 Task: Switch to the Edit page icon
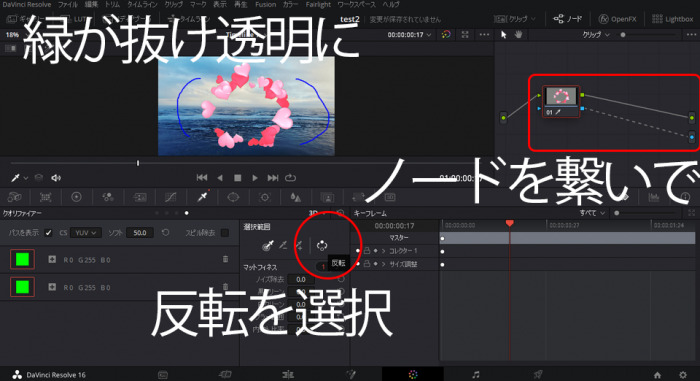[288, 374]
